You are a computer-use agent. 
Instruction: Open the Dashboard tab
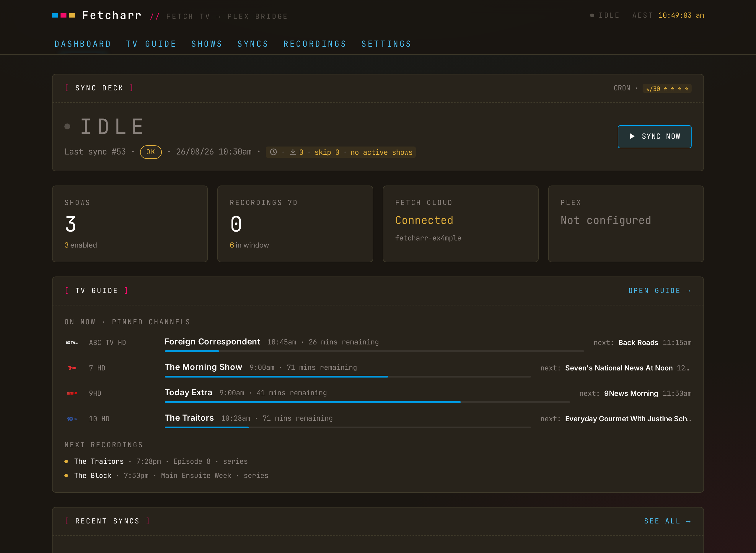(83, 44)
